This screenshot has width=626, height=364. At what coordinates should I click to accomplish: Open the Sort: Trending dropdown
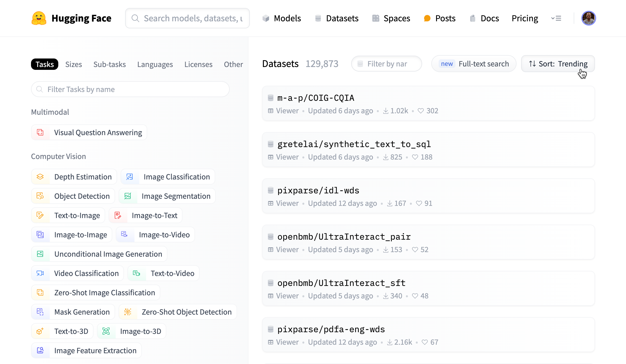click(x=558, y=64)
